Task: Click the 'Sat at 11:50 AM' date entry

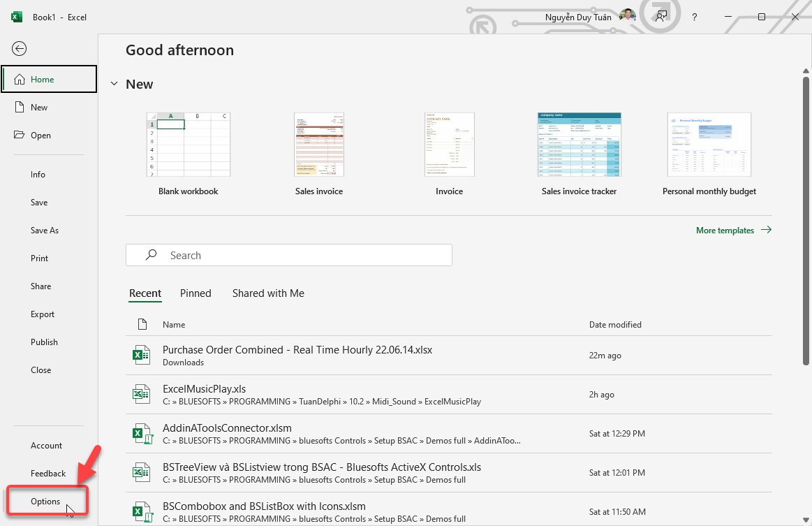Action: 617,512
